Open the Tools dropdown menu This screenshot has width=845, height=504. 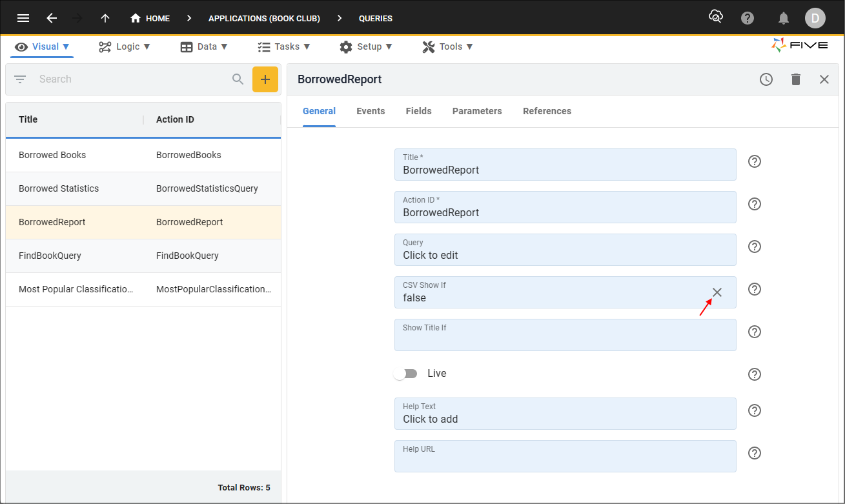click(x=448, y=46)
